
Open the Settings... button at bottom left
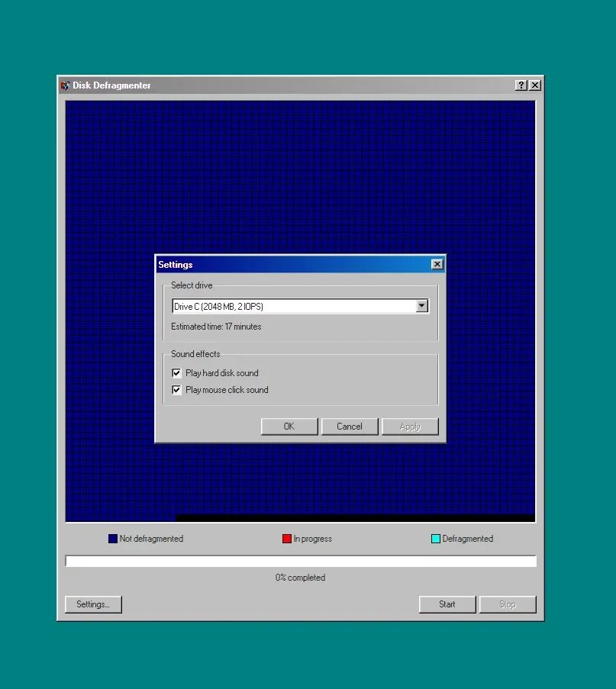[x=93, y=604]
